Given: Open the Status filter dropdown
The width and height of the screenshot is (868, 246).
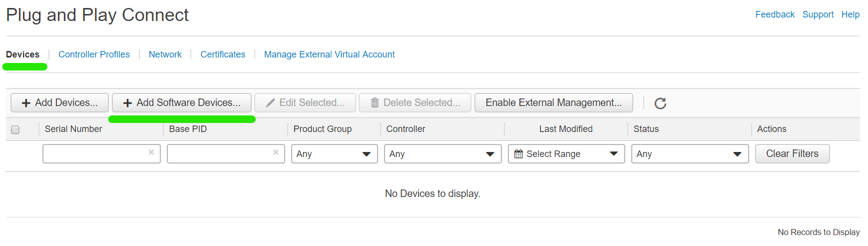Looking at the screenshot, I should click(x=690, y=154).
